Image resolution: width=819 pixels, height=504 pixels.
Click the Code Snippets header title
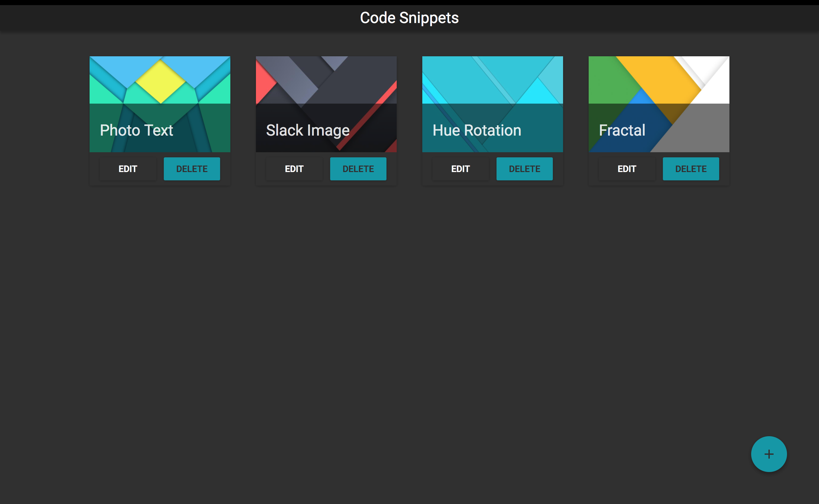tap(409, 18)
